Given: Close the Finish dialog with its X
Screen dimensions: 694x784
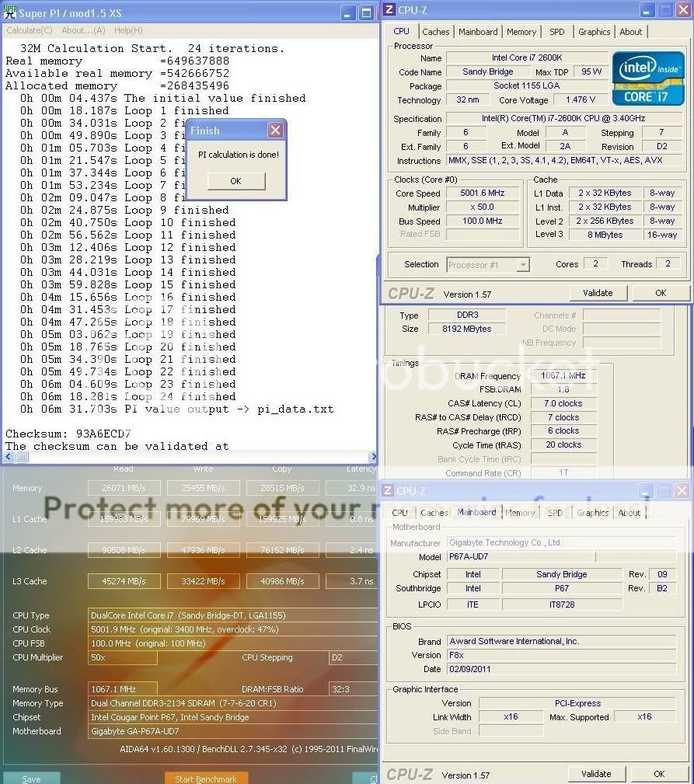Looking at the screenshot, I should click(275, 131).
